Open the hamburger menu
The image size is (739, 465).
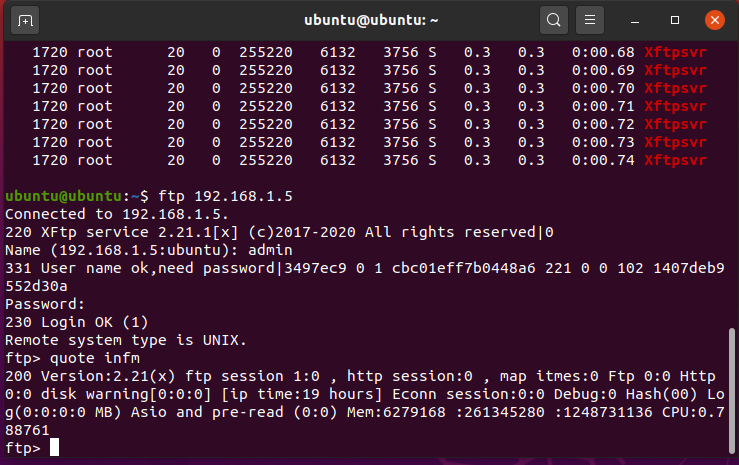point(590,20)
